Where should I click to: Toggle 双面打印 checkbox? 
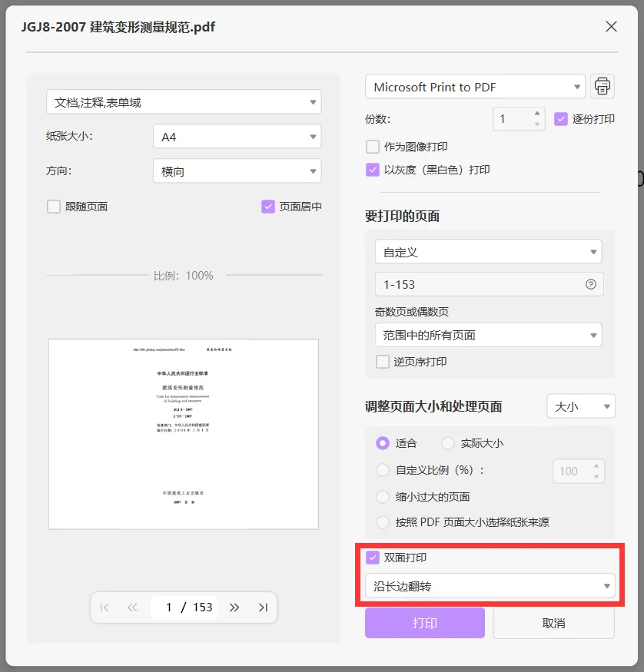[372, 558]
